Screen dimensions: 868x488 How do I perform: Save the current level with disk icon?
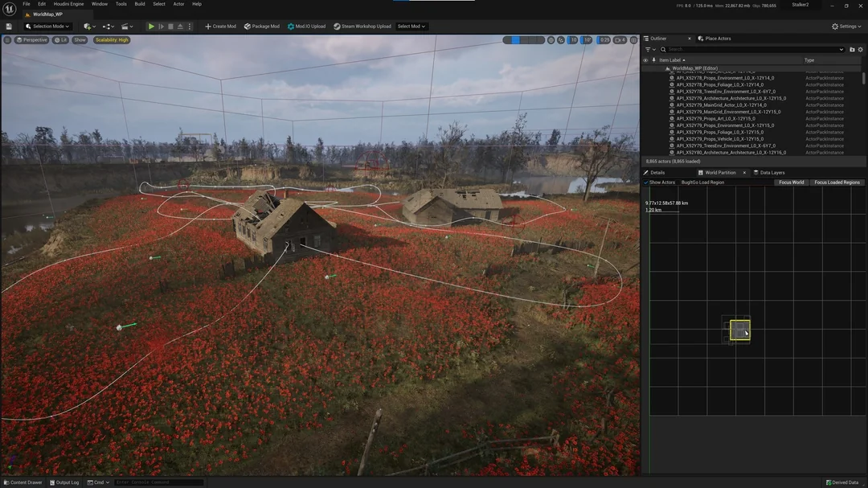coord(9,27)
